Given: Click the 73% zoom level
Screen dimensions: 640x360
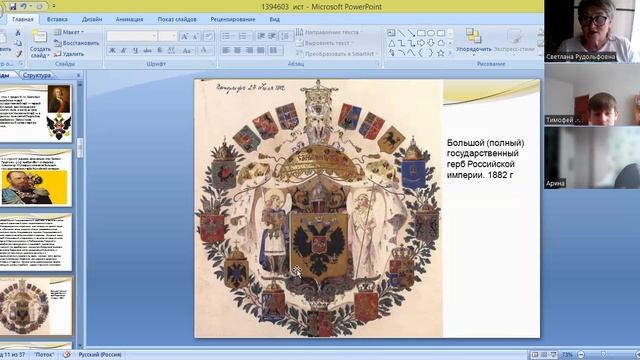Looking at the screenshot, I should coord(567,355).
